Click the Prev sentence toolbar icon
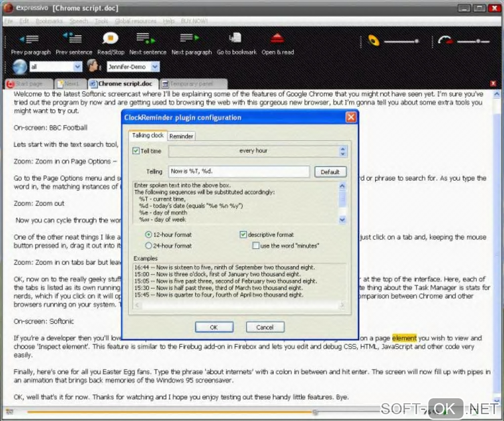The width and height of the screenshot is (504, 421). tap(73, 38)
